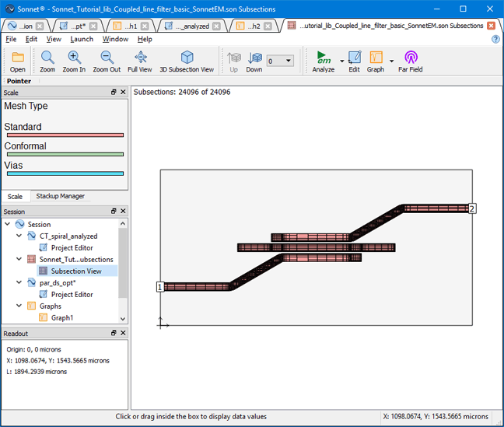Collapse the Sonnet_Tut...ubsections node

(x=19, y=259)
